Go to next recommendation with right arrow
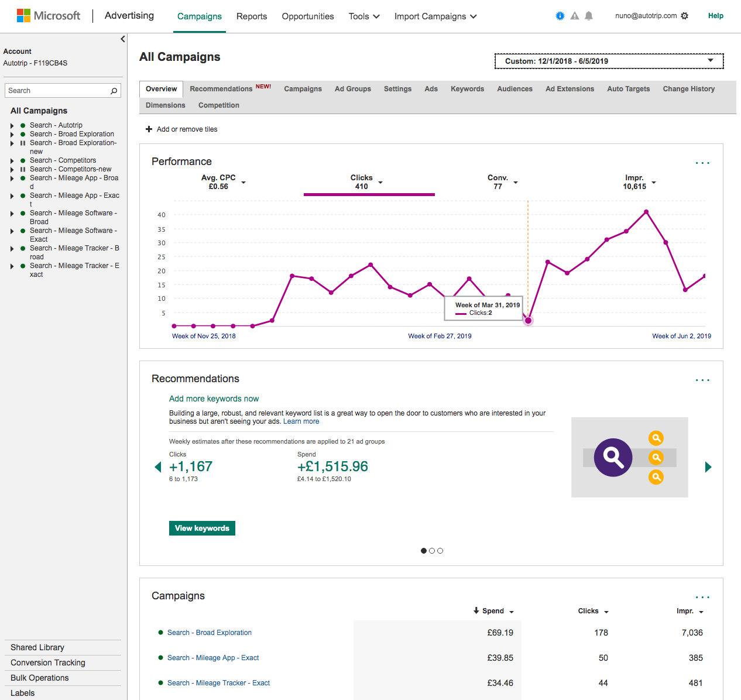This screenshot has height=700, width=741. click(708, 467)
